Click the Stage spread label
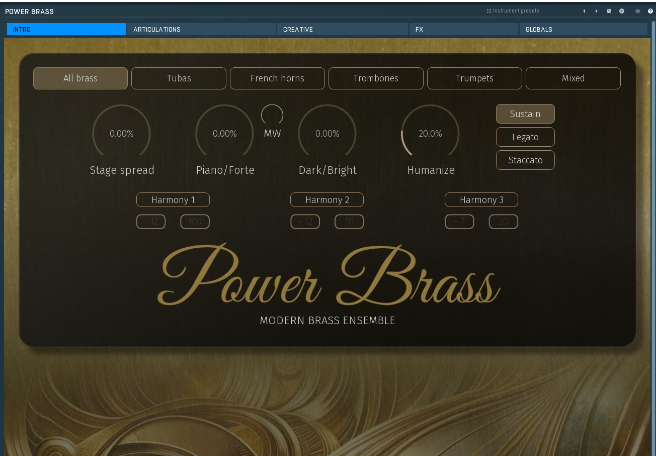Viewport: 656px width, 456px height. (122, 170)
